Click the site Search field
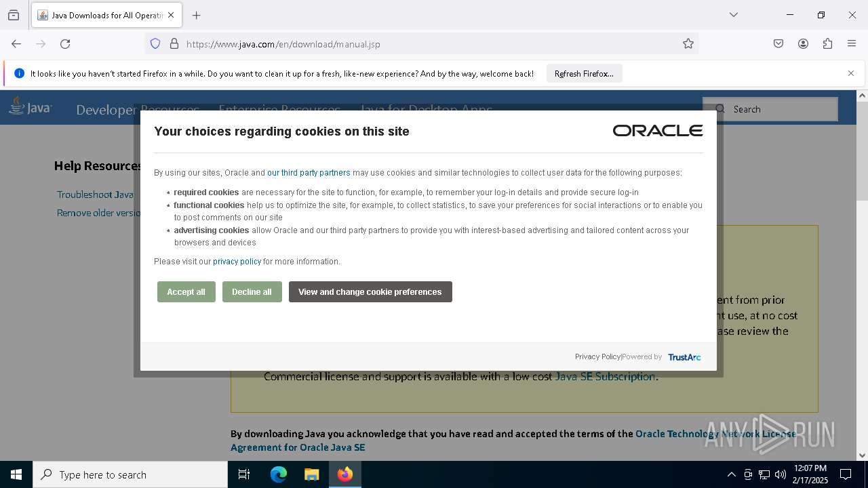The width and height of the screenshot is (868, 488). point(770,109)
